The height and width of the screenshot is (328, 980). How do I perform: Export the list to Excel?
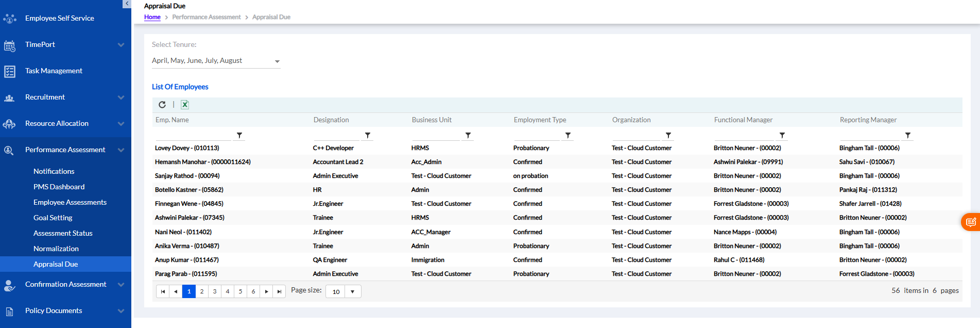[x=185, y=105]
